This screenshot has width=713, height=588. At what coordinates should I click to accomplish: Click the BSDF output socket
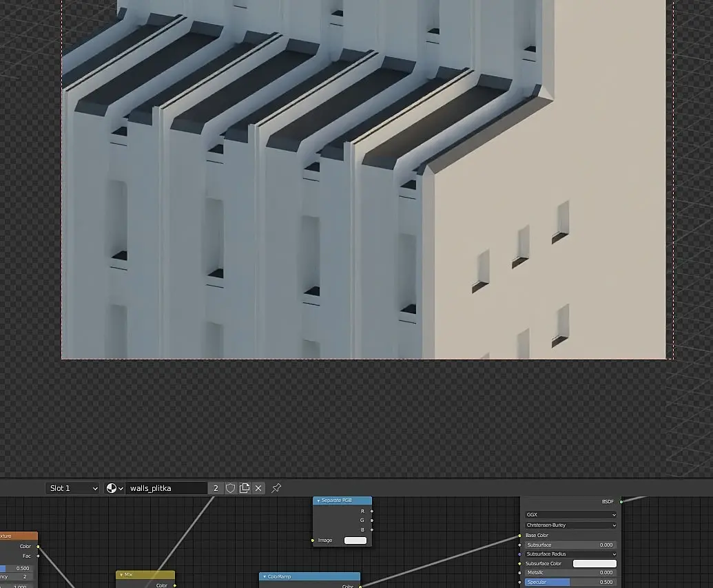[621, 502]
